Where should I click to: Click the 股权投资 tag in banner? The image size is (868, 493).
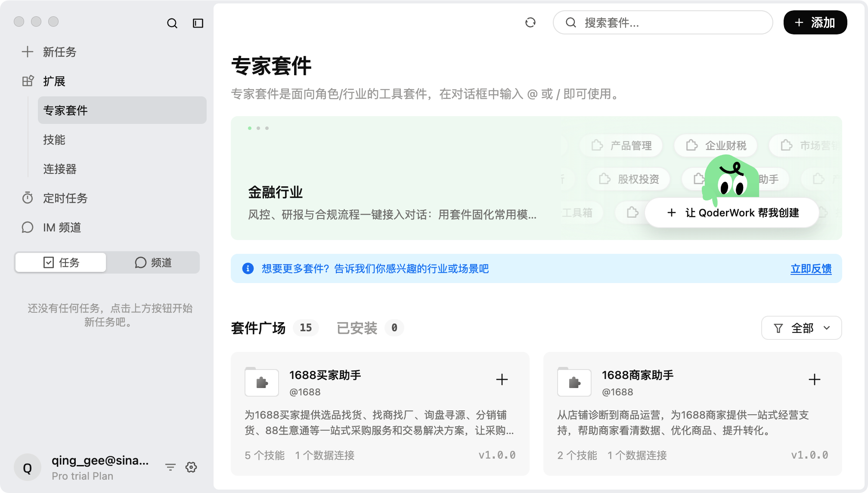(x=629, y=179)
